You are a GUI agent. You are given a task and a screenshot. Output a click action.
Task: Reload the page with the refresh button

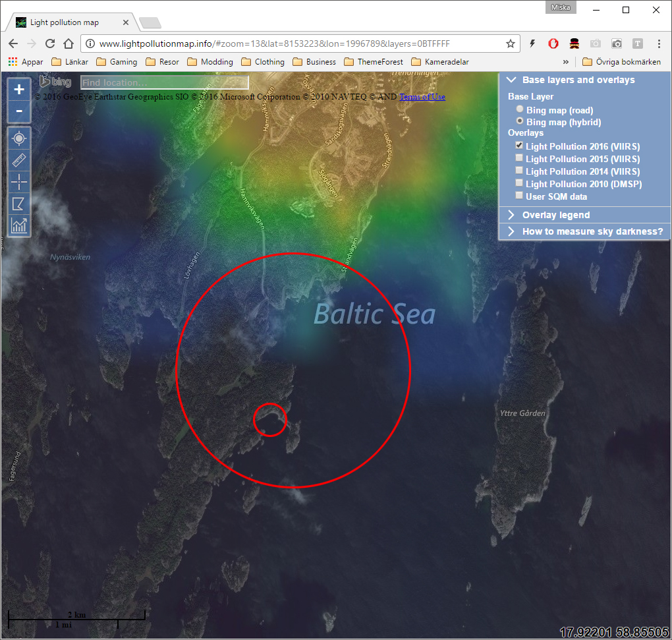[x=50, y=44]
